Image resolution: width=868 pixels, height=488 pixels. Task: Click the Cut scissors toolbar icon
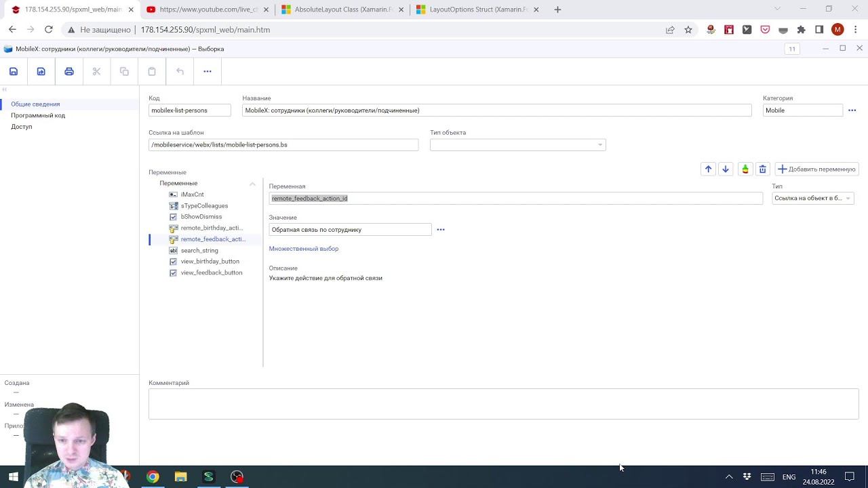pos(96,71)
